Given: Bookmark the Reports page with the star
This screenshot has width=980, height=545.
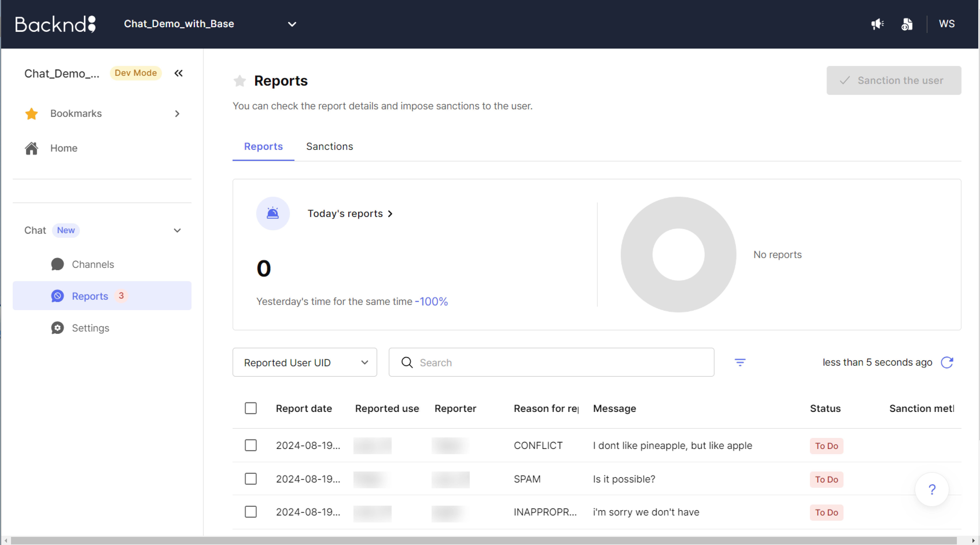Looking at the screenshot, I should (x=240, y=81).
